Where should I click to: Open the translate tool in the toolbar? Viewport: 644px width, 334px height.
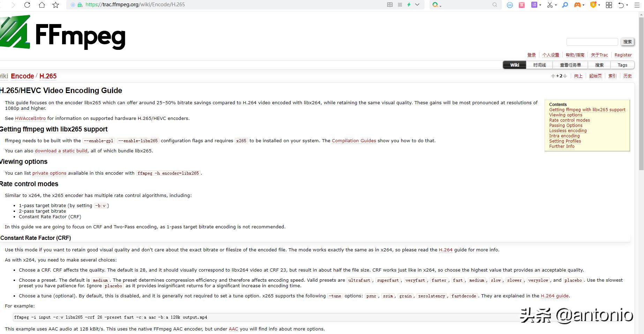534,5
